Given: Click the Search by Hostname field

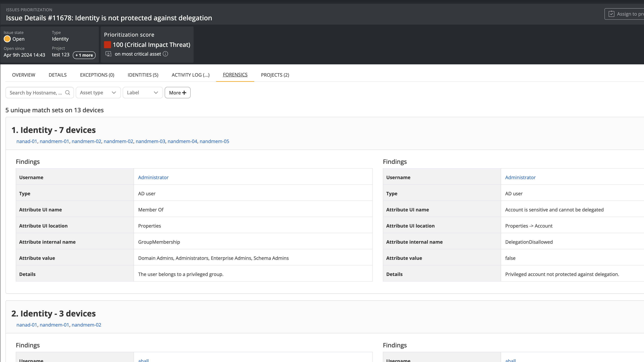Looking at the screenshot, I should pyautogui.click(x=36, y=93).
